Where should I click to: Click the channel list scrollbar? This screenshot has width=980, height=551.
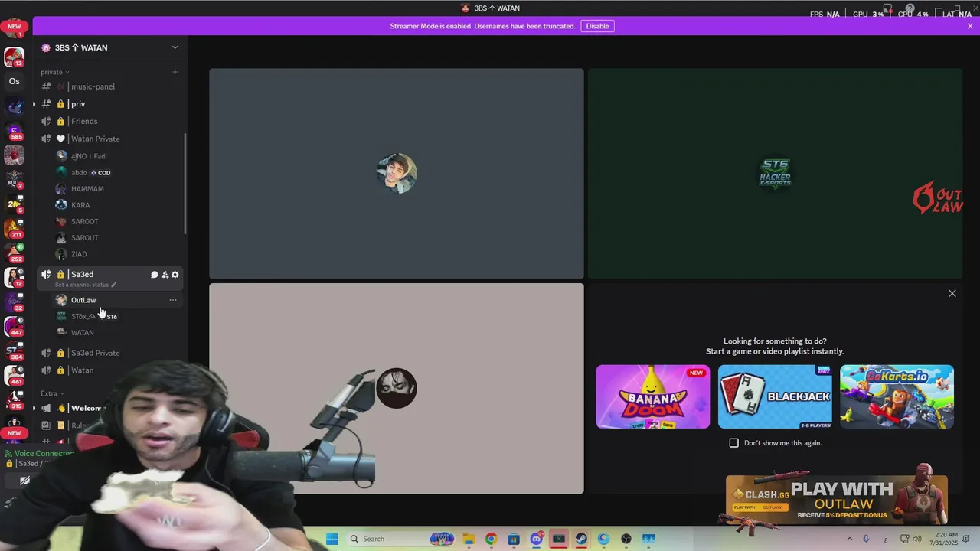[x=185, y=184]
